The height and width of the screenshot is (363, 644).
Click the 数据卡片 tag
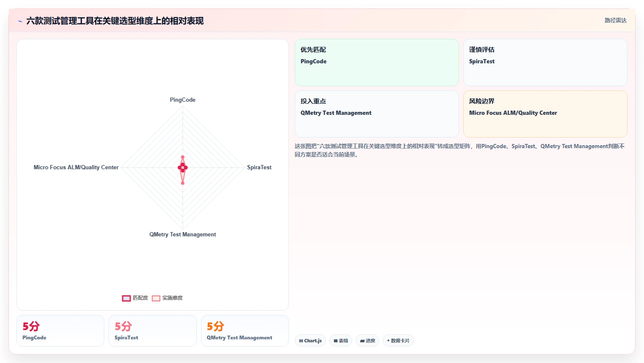398,341
